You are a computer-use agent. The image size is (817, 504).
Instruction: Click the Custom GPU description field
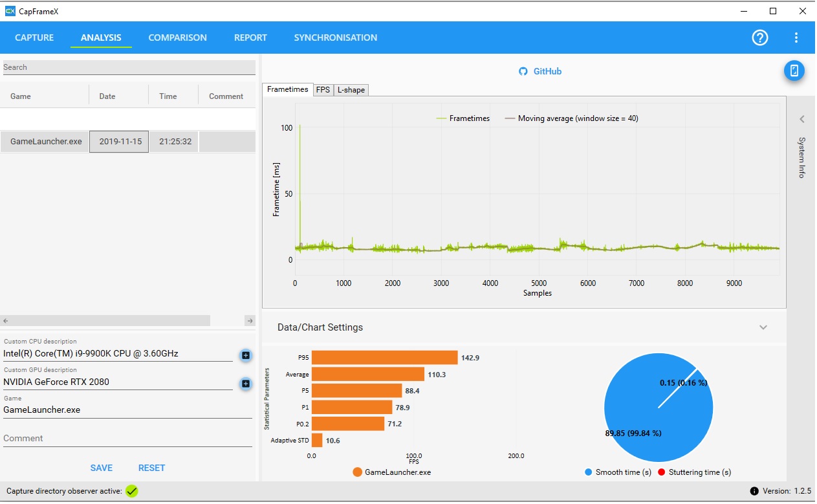[x=118, y=382]
